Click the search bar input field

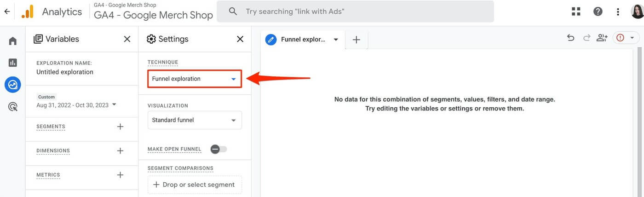355,12
